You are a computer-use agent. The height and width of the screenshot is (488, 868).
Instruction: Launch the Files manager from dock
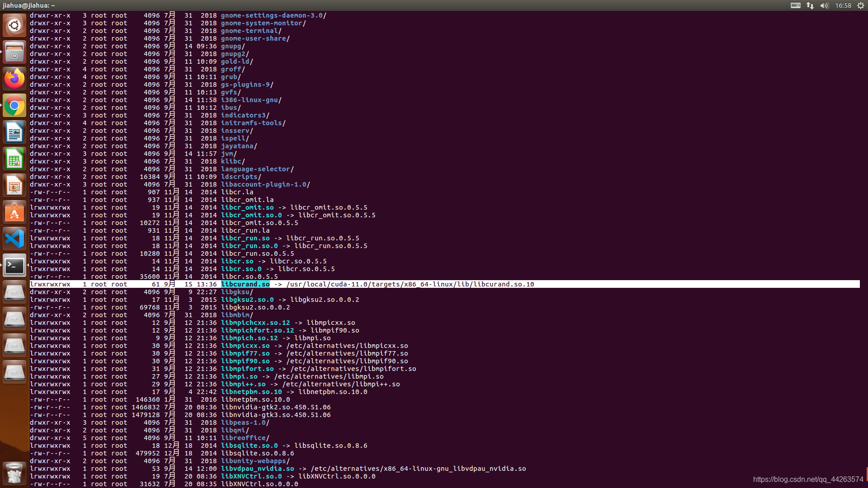[14, 52]
